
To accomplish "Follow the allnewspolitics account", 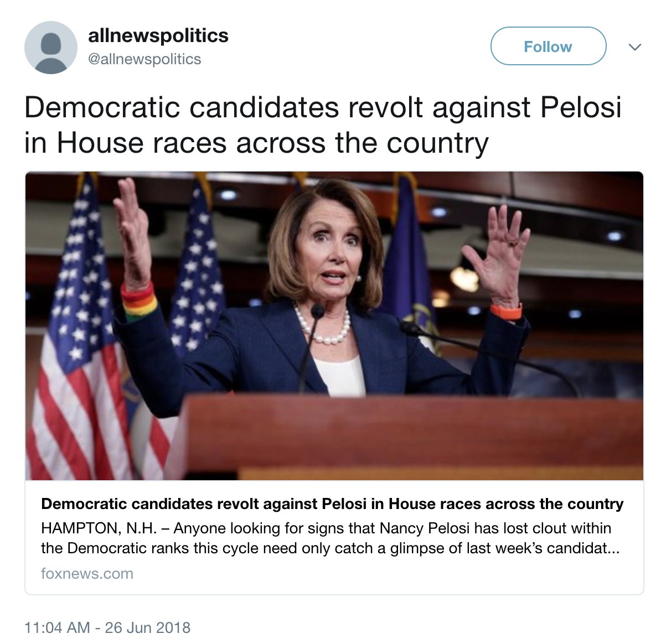I will click(x=548, y=46).
